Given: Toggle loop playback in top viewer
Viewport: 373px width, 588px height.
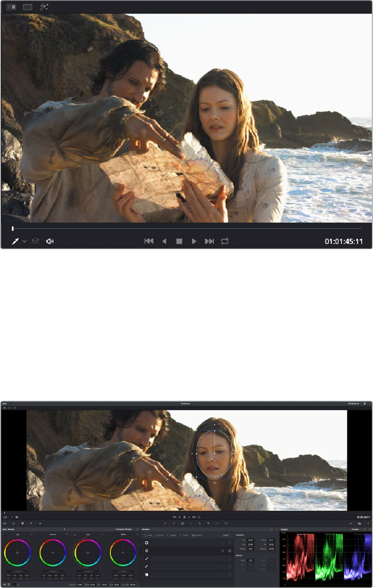Looking at the screenshot, I should [225, 241].
